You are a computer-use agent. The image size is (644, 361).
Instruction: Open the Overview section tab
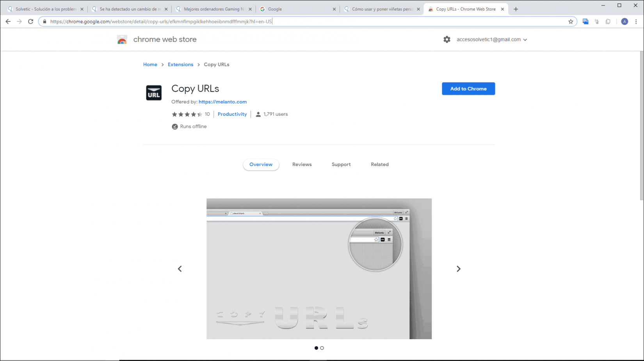point(261,165)
